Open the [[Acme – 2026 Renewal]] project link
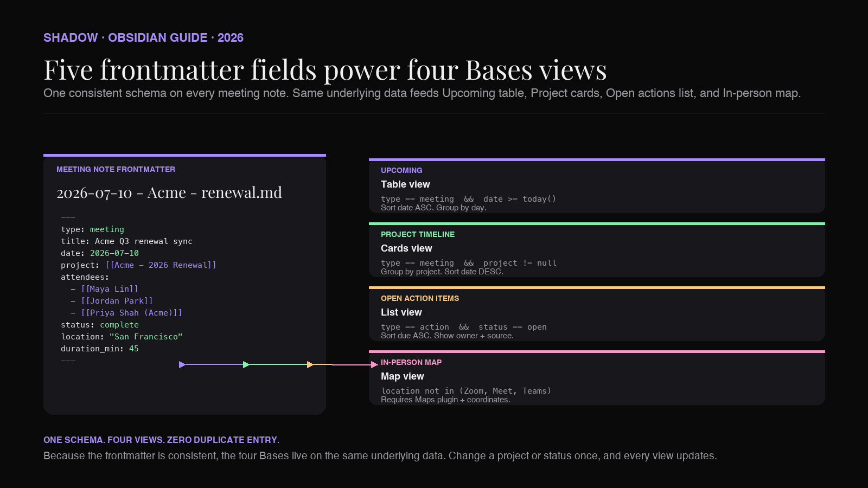 [x=161, y=265]
